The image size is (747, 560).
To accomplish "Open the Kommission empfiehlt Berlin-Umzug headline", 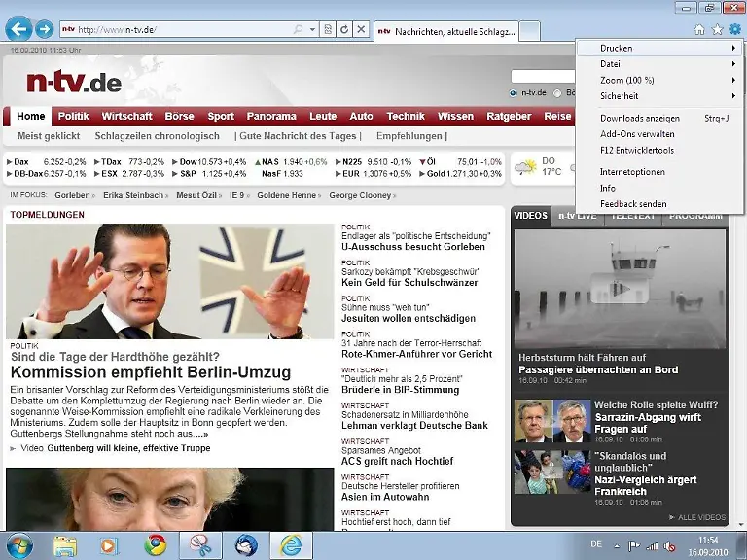I will point(151,372).
